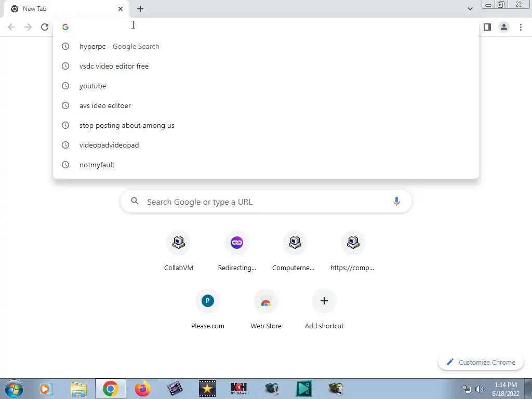Open the https://comp... shortcut
The image size is (532, 399).
click(353, 251)
